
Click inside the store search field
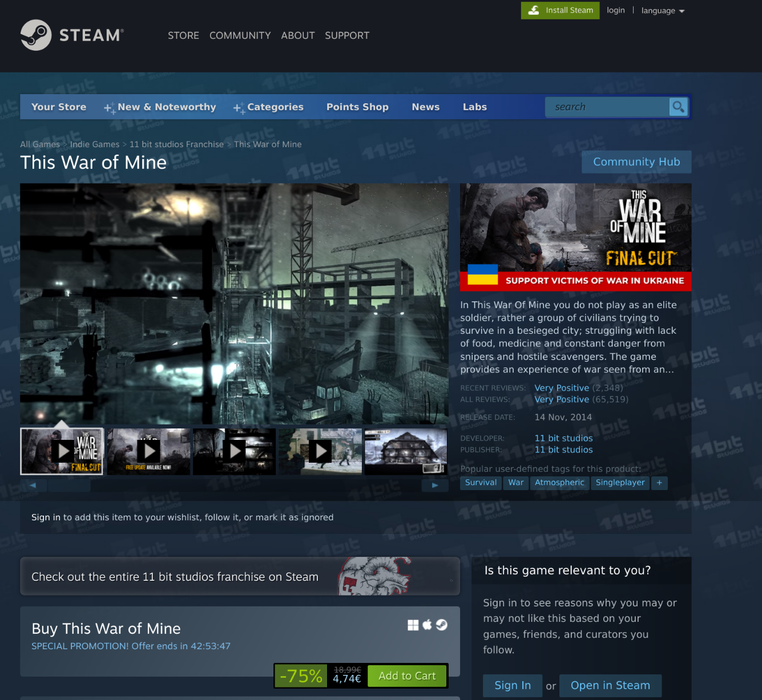pyautogui.click(x=607, y=107)
